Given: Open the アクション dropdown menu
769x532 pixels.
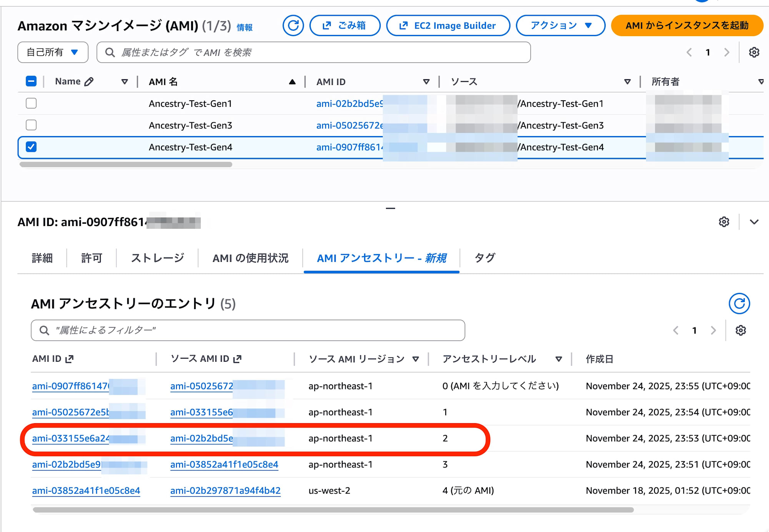Looking at the screenshot, I should coord(560,25).
